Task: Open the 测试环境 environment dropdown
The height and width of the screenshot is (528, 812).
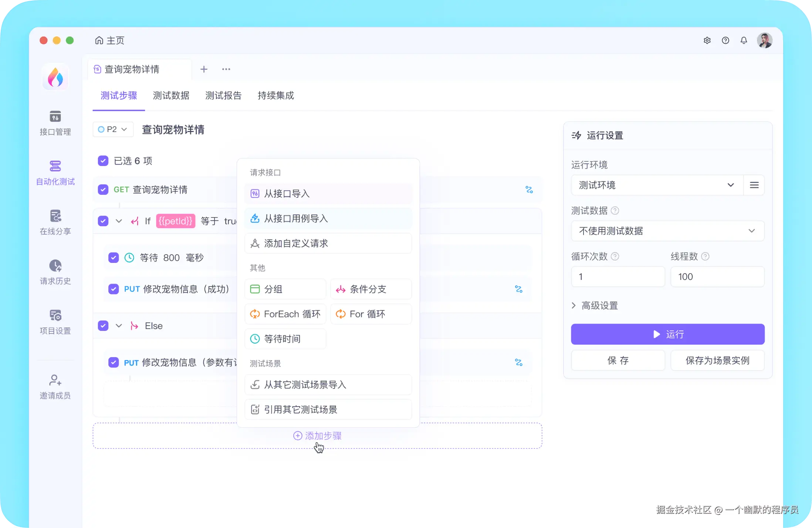Action: point(656,185)
